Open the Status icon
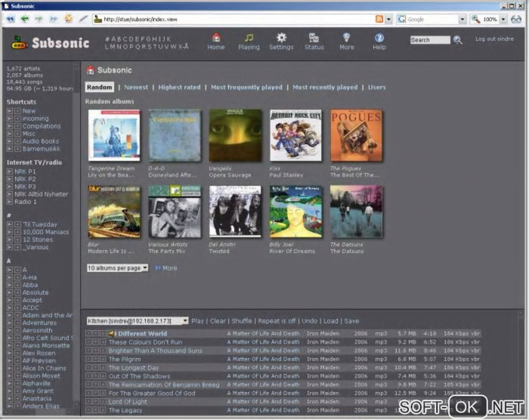Image resolution: width=529 pixels, height=420 pixels. pos(314,37)
